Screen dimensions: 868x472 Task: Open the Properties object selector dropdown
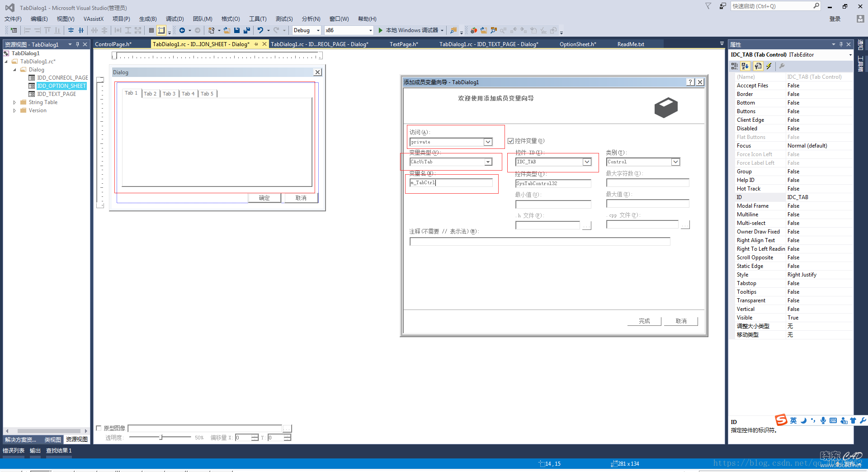click(x=850, y=55)
